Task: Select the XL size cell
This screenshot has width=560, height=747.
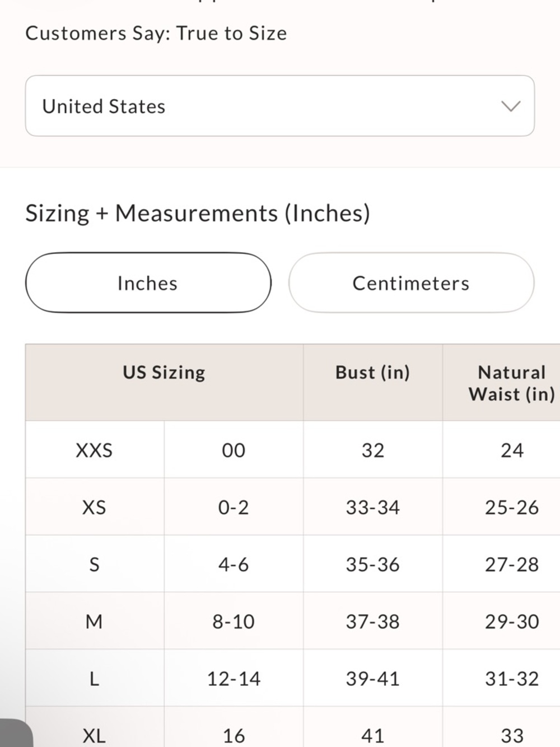Action: [94, 735]
